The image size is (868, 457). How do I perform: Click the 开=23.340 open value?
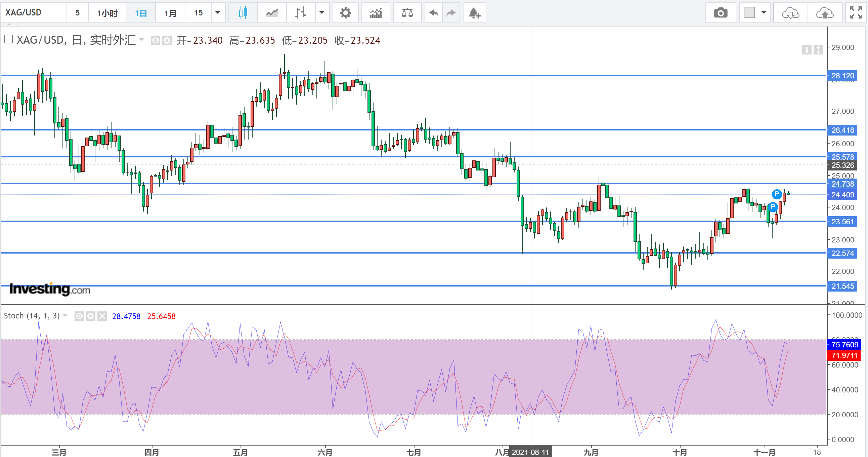tap(200, 40)
